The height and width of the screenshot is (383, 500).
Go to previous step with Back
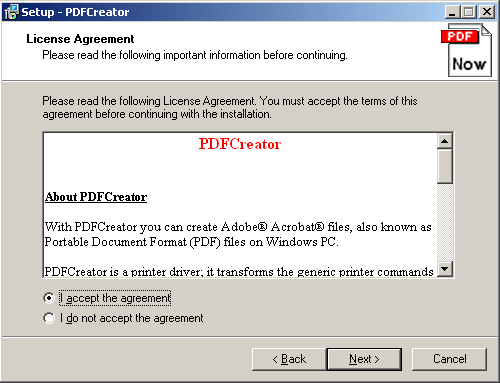click(289, 359)
